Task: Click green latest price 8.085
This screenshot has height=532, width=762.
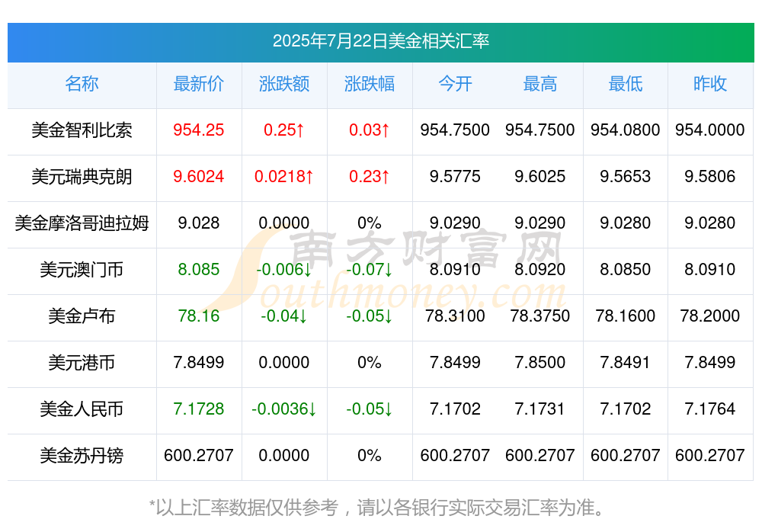Action: click(x=199, y=269)
